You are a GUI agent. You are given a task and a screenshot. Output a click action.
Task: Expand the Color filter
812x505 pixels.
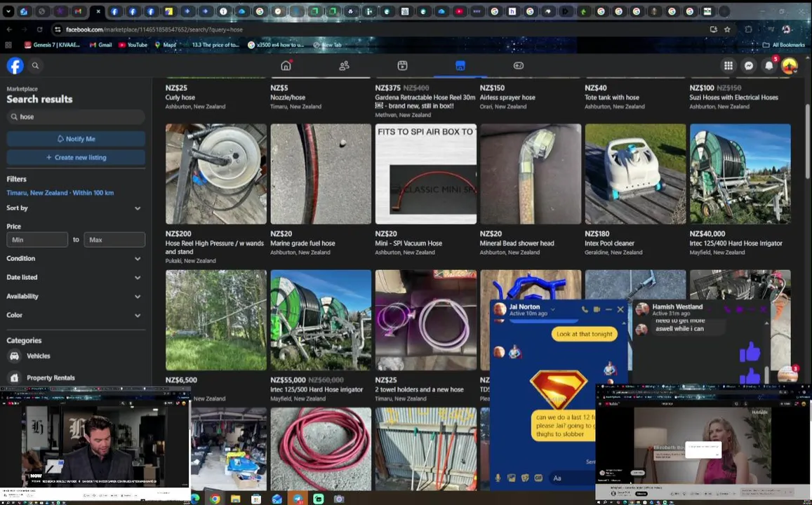[74, 315]
